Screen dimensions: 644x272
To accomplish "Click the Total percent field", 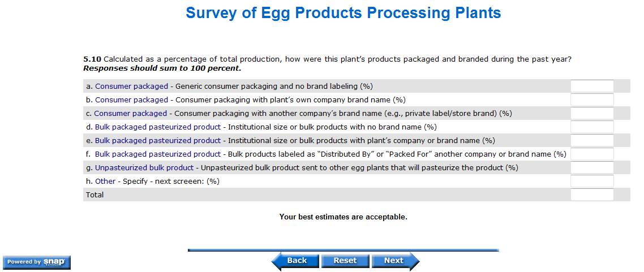I will [592, 195].
